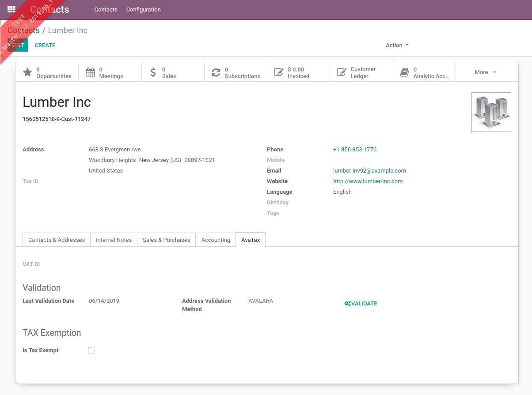Screen dimensions: 532x395
Task: Open the Configuration menu
Action: 143,10
